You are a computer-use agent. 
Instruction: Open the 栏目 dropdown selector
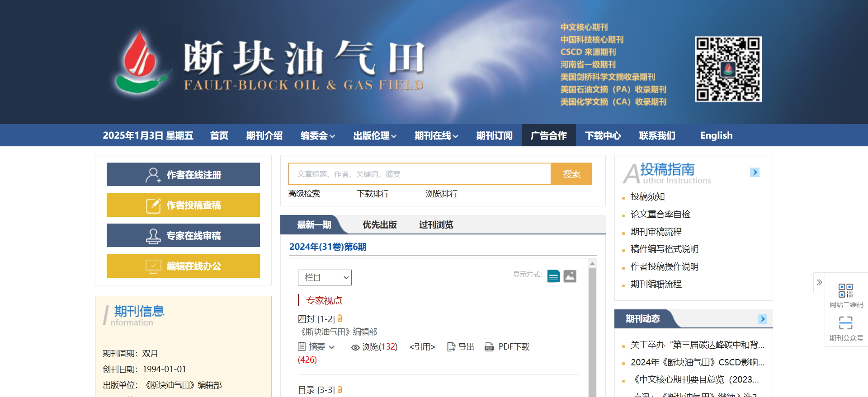325,277
